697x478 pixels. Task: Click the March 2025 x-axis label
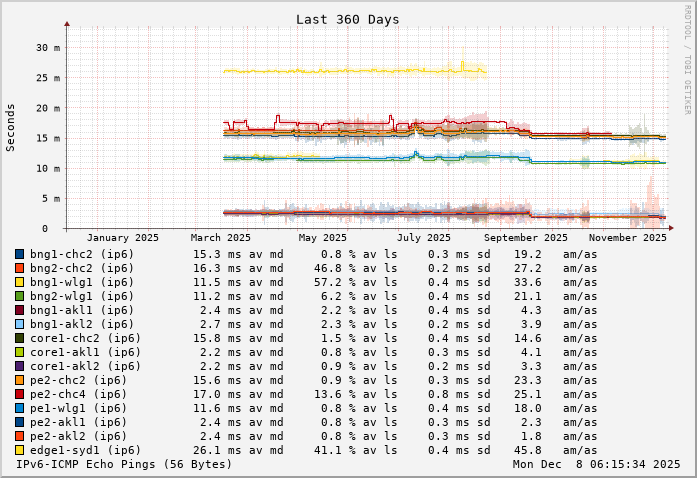(221, 237)
